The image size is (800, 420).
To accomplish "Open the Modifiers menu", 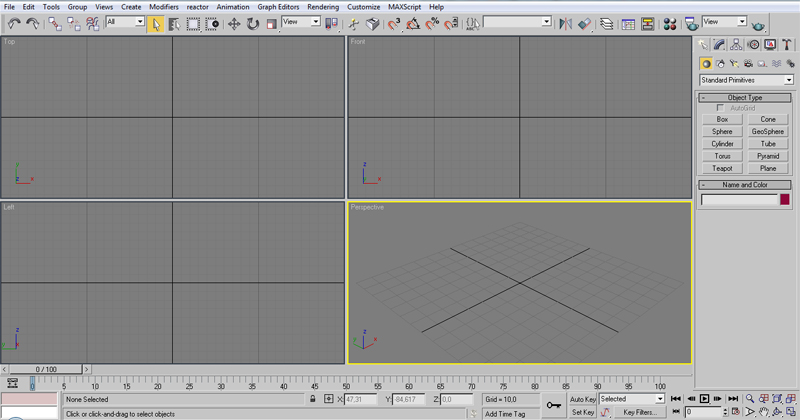I will (164, 7).
